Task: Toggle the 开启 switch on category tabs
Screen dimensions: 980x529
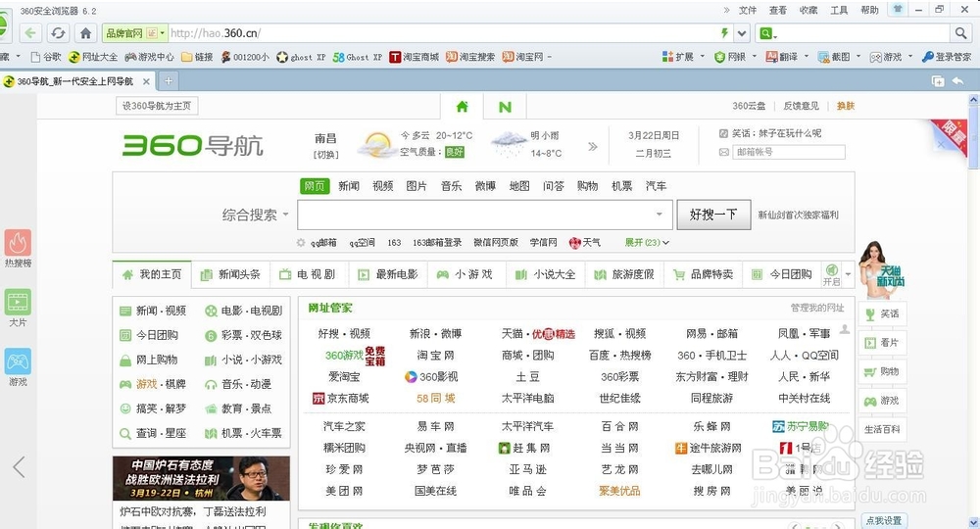Action: click(831, 274)
